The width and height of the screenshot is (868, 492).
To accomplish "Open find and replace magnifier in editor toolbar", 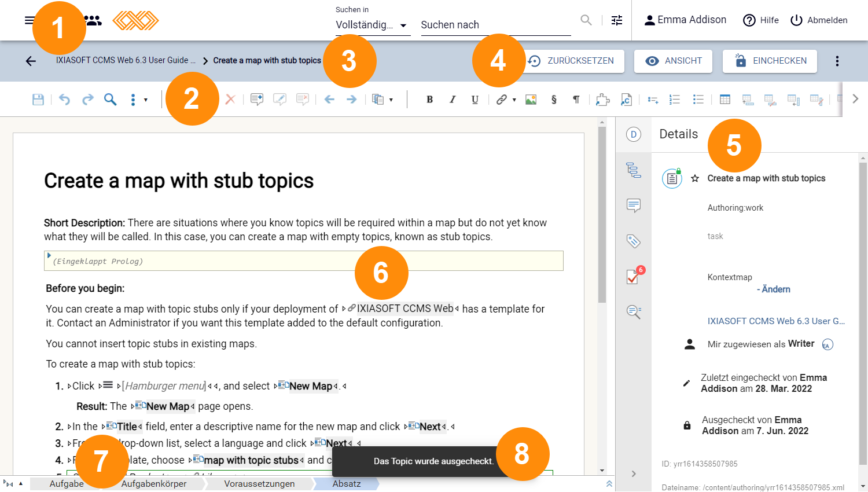I will tap(110, 100).
